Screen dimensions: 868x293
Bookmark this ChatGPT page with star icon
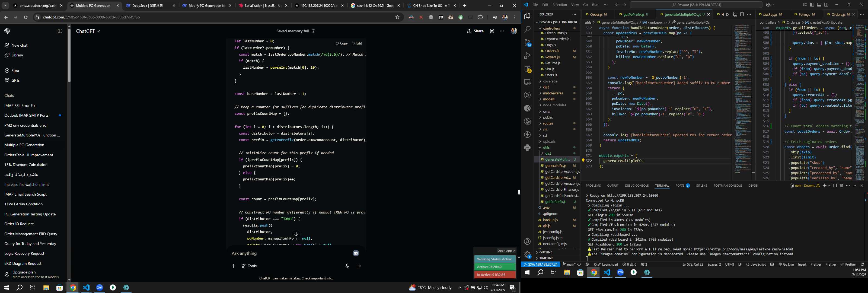pyautogui.click(x=397, y=17)
